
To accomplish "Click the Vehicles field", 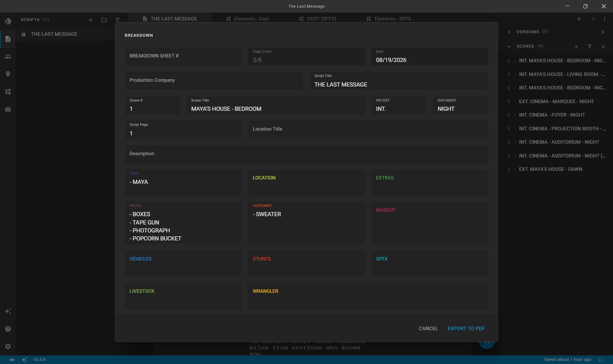I will (183, 263).
